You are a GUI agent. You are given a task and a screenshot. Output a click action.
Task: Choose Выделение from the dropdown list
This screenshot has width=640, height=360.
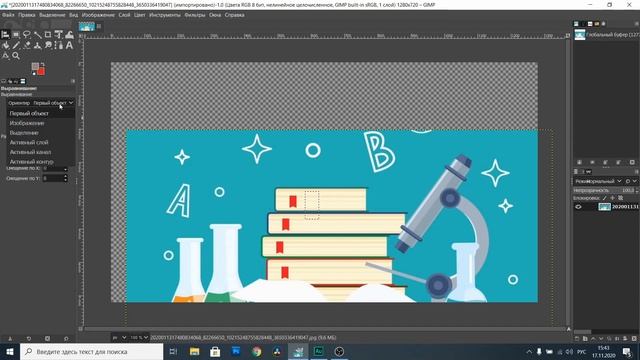41,133
